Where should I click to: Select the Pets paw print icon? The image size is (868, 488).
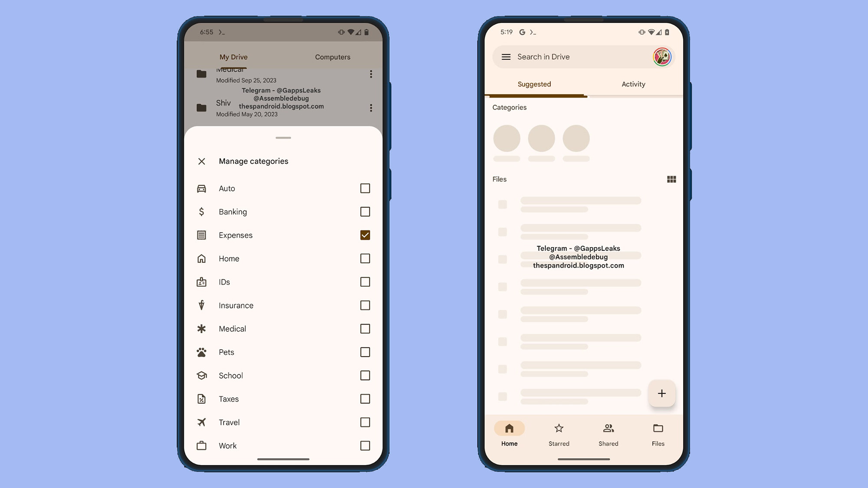[201, 352]
